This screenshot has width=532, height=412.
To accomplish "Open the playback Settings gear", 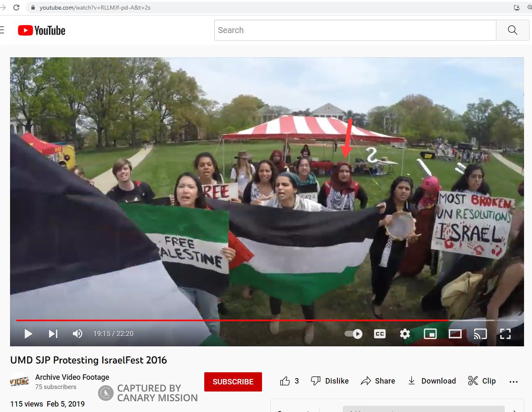I will 404,333.
